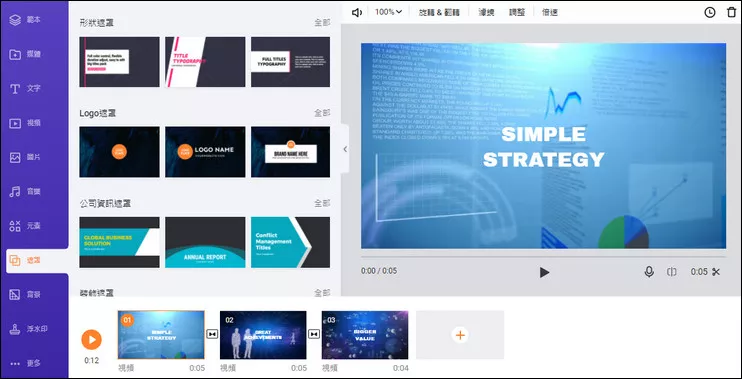Pick the pink 'TITLE TYPOGRAPHY' overlay

pyautogui.click(x=205, y=62)
